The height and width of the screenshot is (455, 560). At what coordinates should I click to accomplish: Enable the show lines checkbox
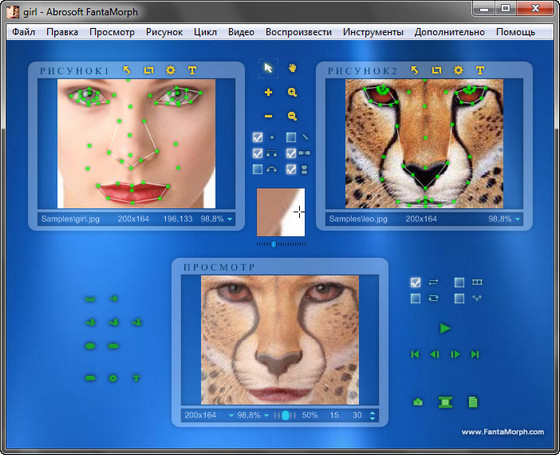(291, 137)
